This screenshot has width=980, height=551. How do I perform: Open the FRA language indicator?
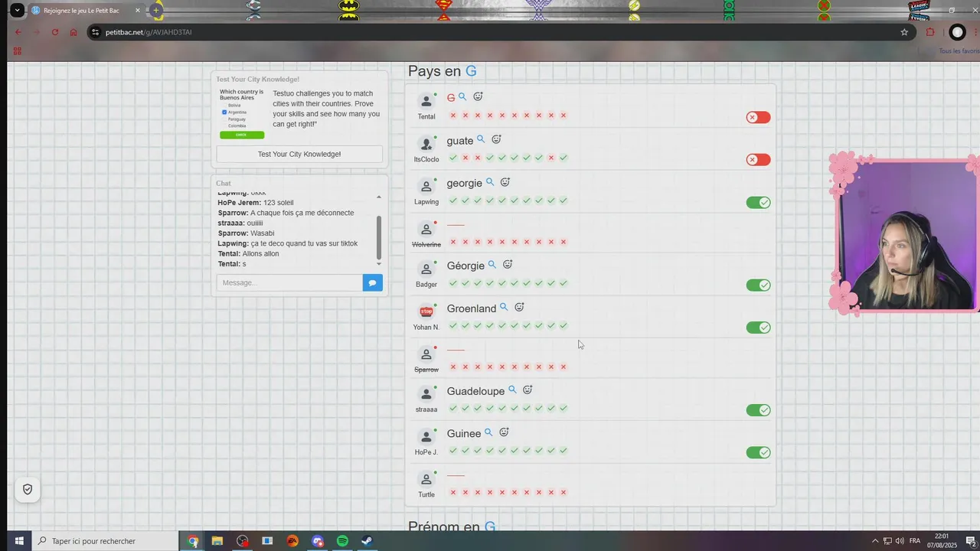point(914,541)
